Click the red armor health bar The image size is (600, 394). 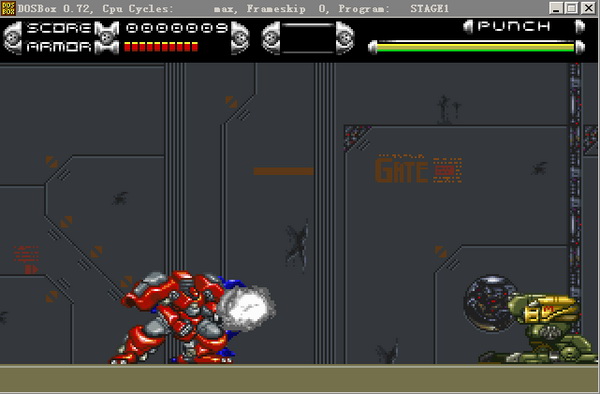pyautogui.click(x=161, y=47)
